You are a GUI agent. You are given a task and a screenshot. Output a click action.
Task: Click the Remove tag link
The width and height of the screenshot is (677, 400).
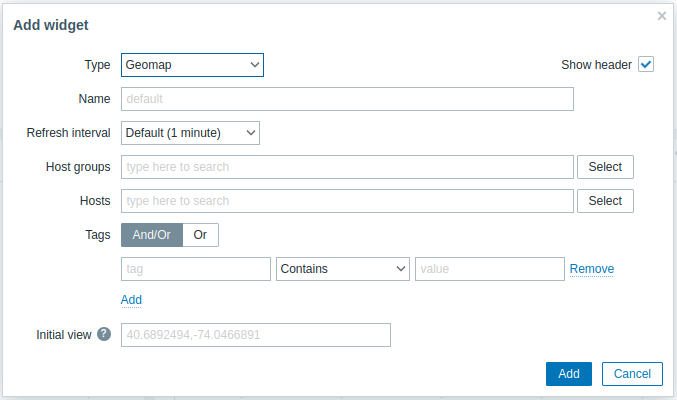click(592, 269)
